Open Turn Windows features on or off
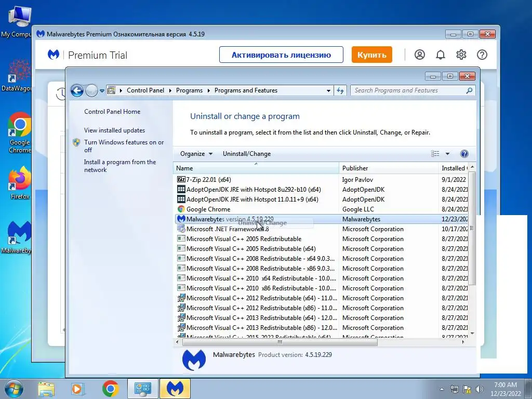Image resolution: width=532 pixels, height=399 pixels. point(124,146)
